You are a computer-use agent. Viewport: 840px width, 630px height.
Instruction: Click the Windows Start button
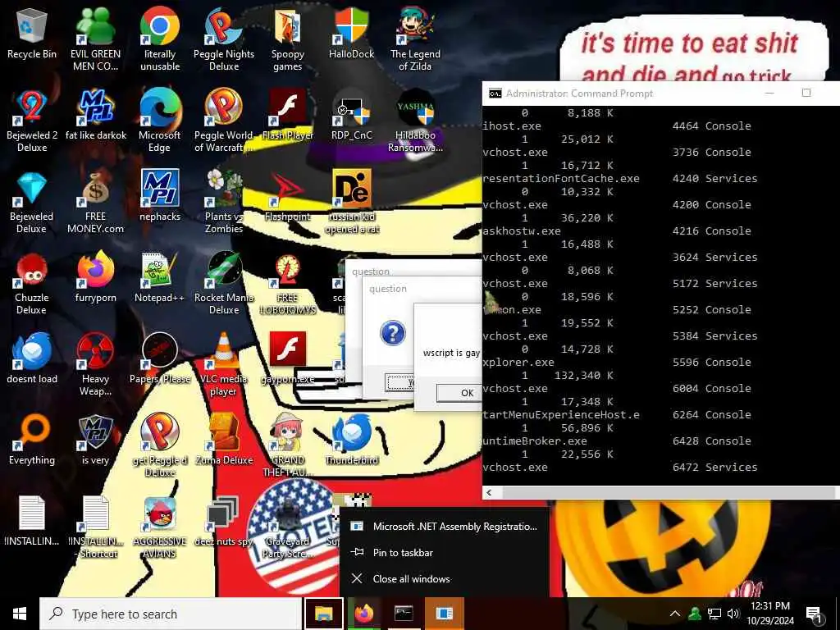pyautogui.click(x=20, y=614)
